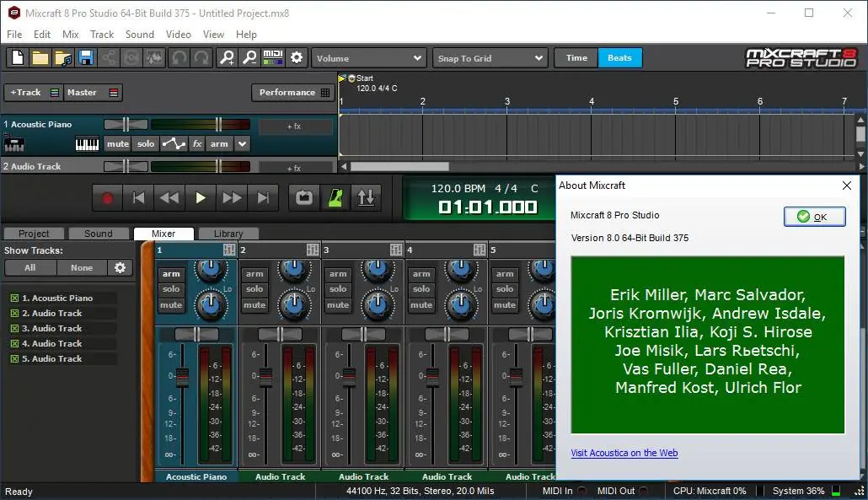Toggle loop mode in the transport
The image size is (868, 500).
(304, 197)
